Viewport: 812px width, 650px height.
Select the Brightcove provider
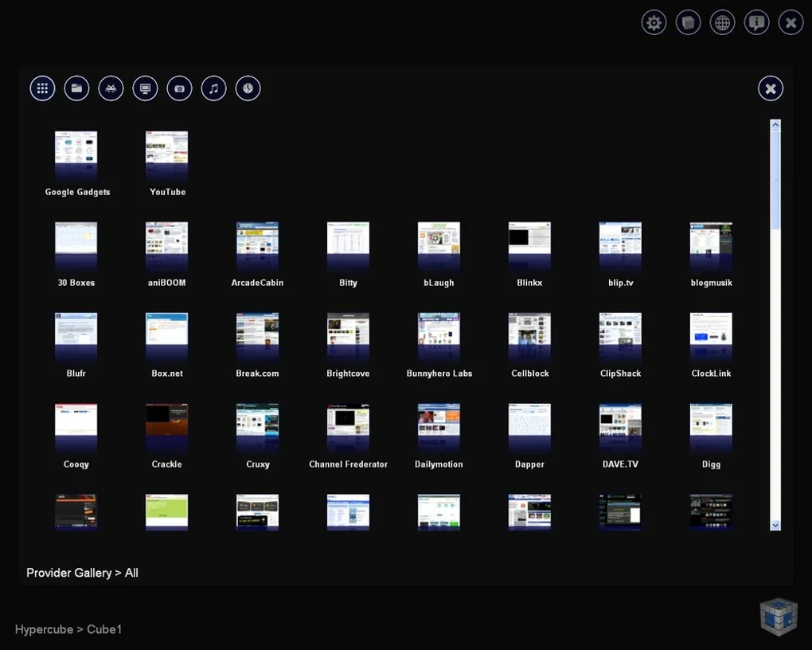tap(348, 336)
